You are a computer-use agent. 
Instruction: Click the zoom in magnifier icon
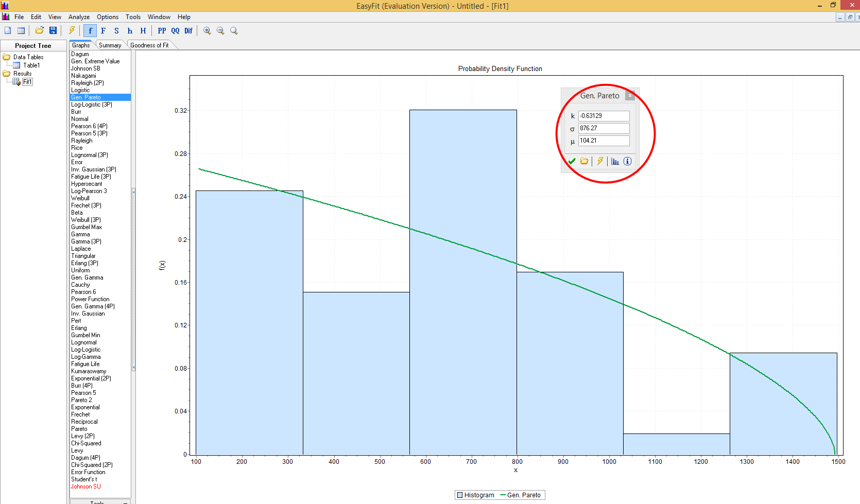(207, 31)
